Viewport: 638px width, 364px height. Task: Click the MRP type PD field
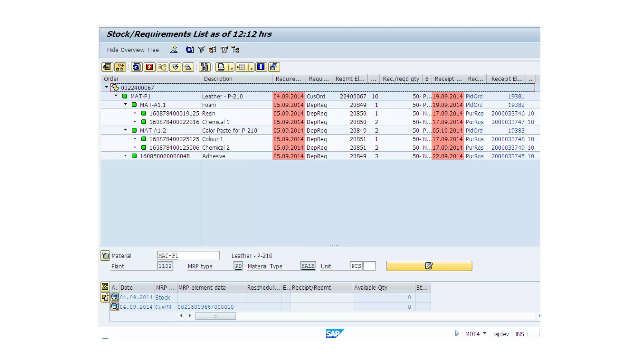coord(238,266)
